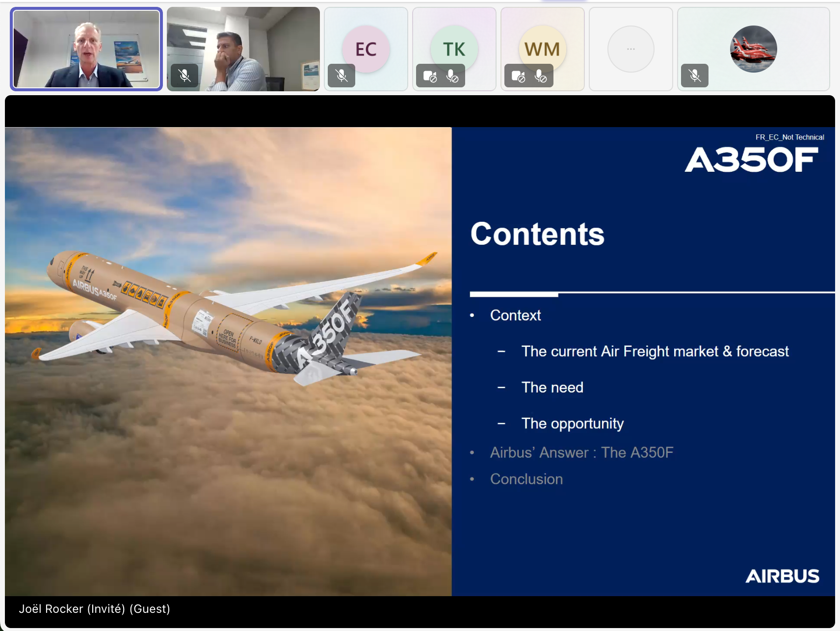Click the AIRBUS logo on the slide
This screenshot has width=840, height=631.
(x=782, y=576)
